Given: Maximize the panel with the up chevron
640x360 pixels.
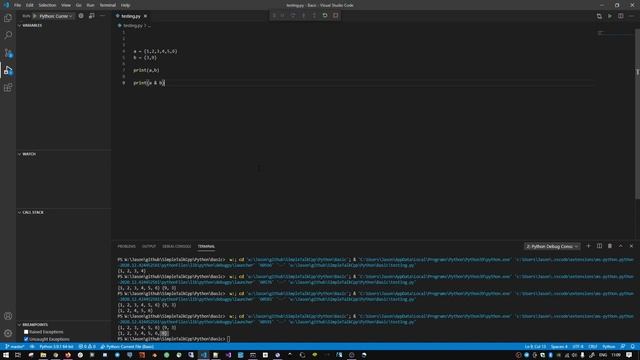Looking at the screenshot, I should coord(620,246).
